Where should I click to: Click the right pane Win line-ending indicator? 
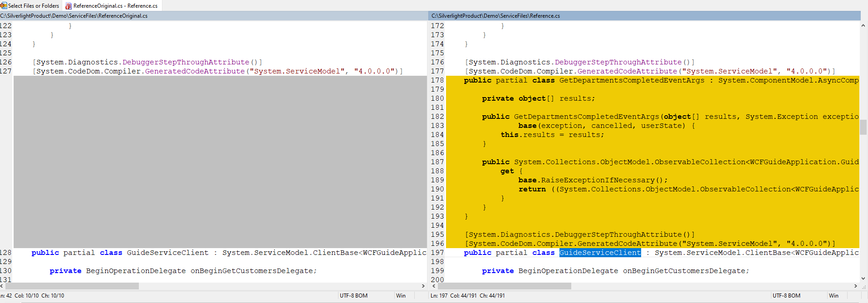point(834,296)
